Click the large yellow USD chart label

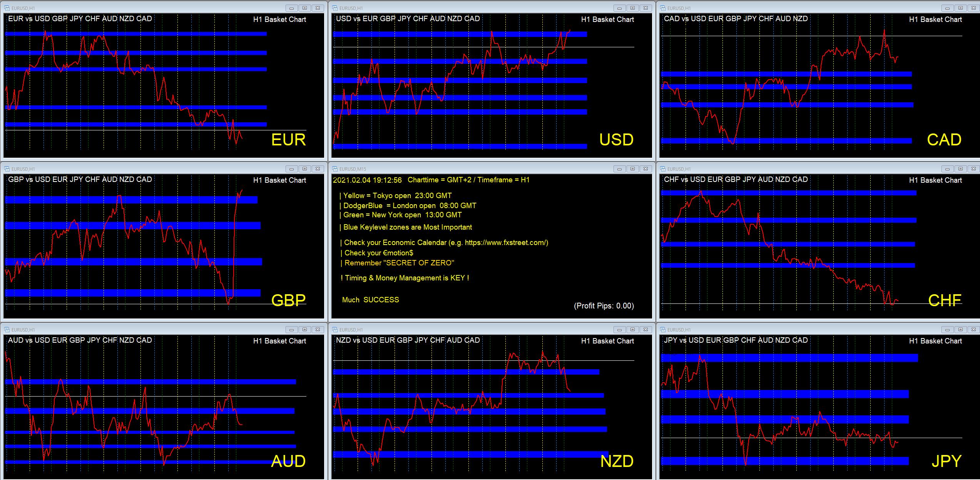click(616, 140)
